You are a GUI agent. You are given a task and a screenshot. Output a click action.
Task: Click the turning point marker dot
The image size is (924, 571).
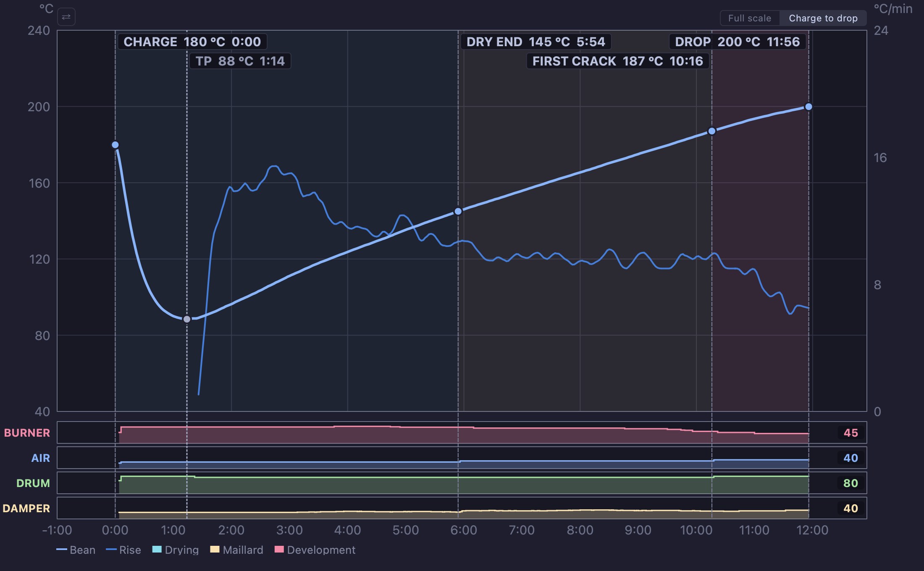pyautogui.click(x=187, y=319)
